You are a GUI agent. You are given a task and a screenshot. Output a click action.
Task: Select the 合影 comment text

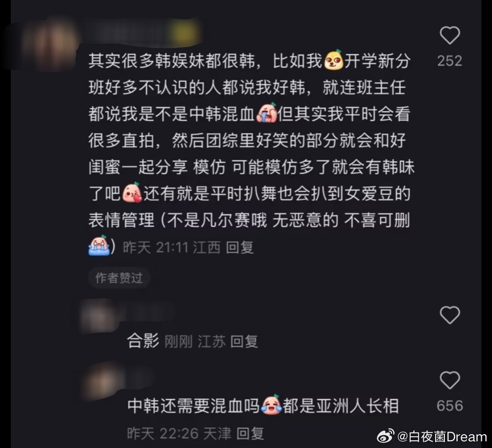click(x=143, y=341)
